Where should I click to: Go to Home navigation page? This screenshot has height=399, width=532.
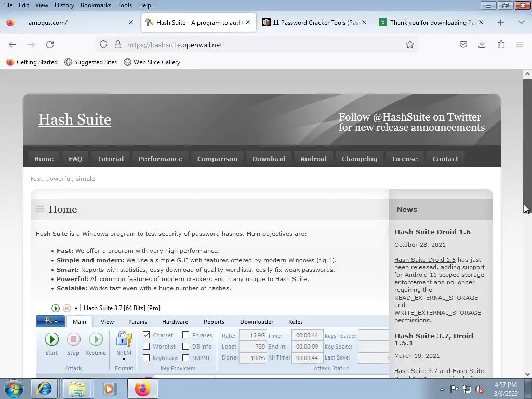44,159
